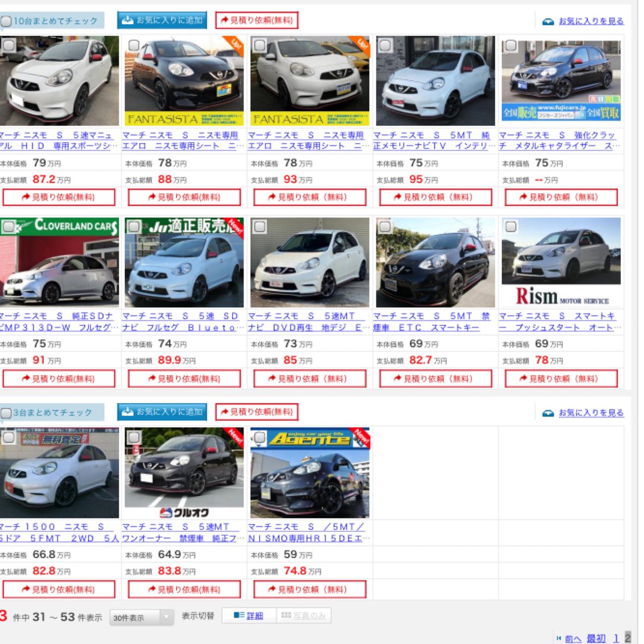Screen dimensions: 644x644
Task: Open black car FANTASISTA thumbnail
Action: click(184, 81)
